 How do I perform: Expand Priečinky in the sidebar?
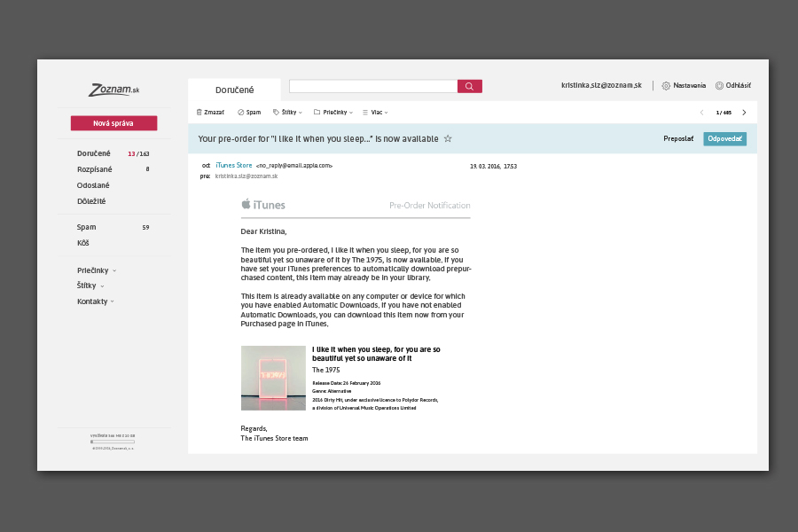pos(96,270)
